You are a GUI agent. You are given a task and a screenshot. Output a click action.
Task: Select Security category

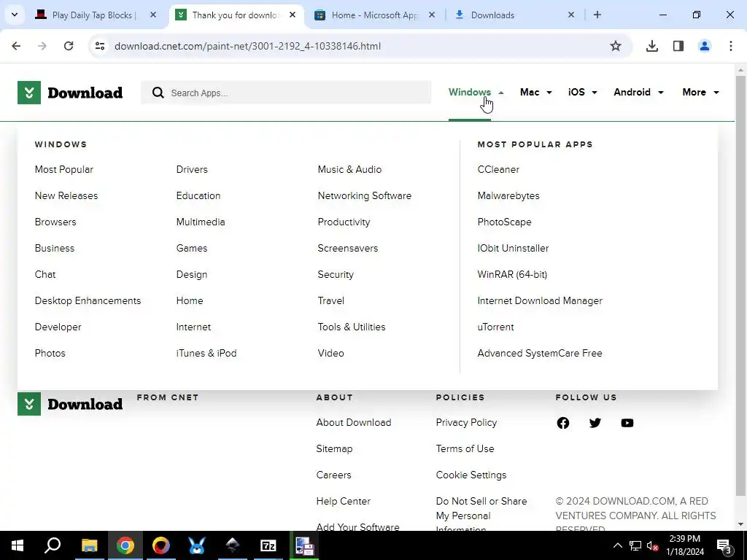click(336, 275)
